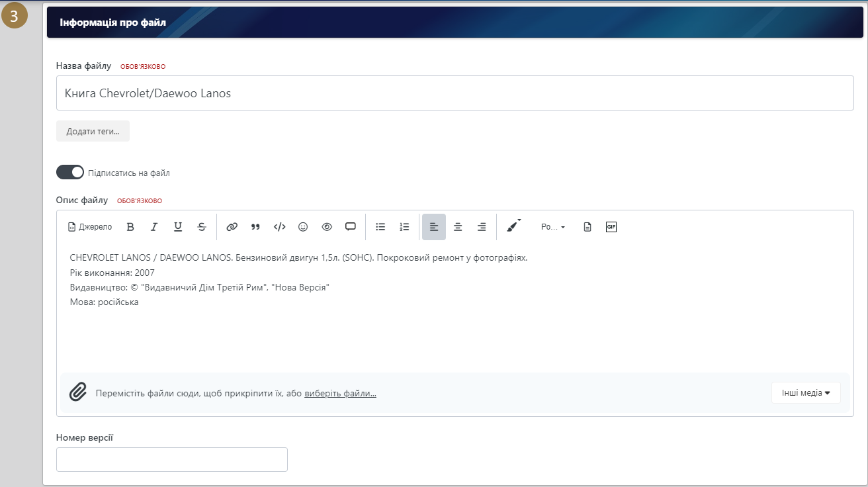Click the 'Мова: російська' line
The height and width of the screenshot is (487, 868).
pos(104,302)
